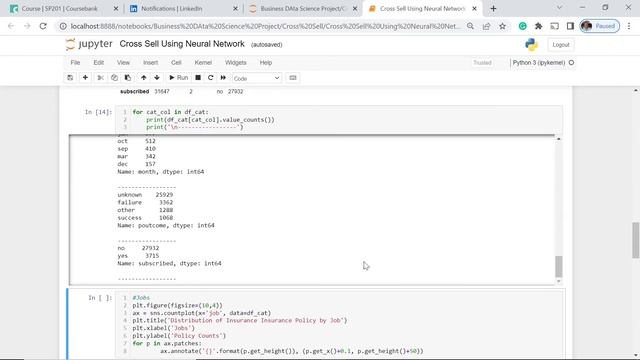Cut selected cells with scissors icon
This screenshot has height=360, width=640.
(100, 78)
